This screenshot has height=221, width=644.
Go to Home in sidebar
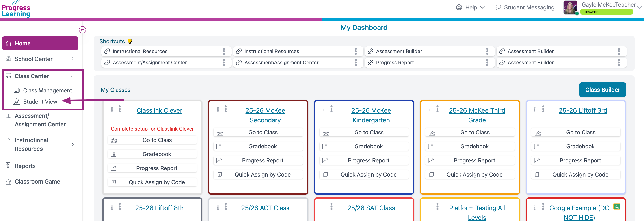tap(40, 43)
